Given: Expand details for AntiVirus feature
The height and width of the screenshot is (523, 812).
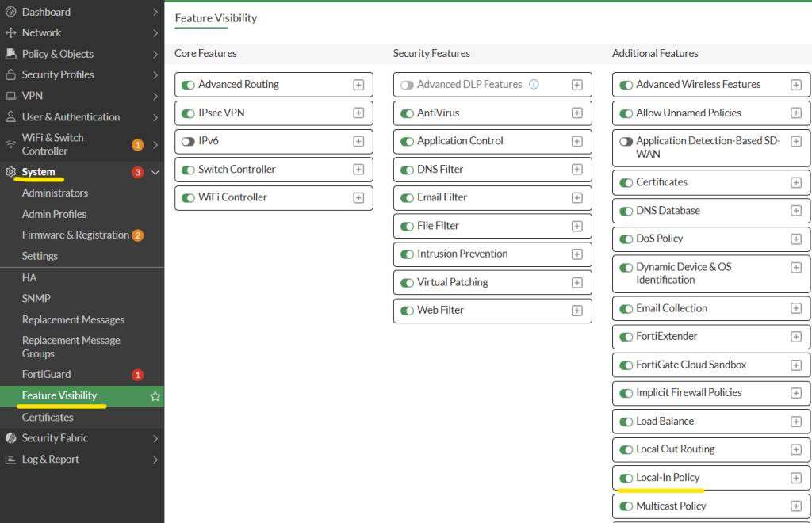Looking at the screenshot, I should point(577,113).
